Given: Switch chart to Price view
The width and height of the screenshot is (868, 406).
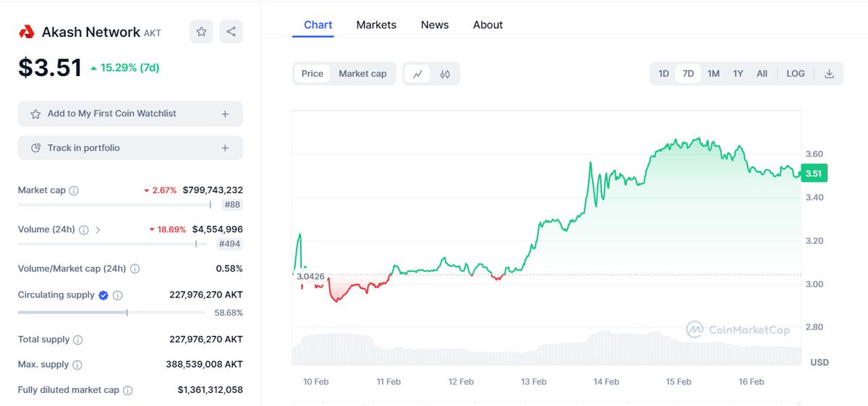Looking at the screenshot, I should coord(312,74).
